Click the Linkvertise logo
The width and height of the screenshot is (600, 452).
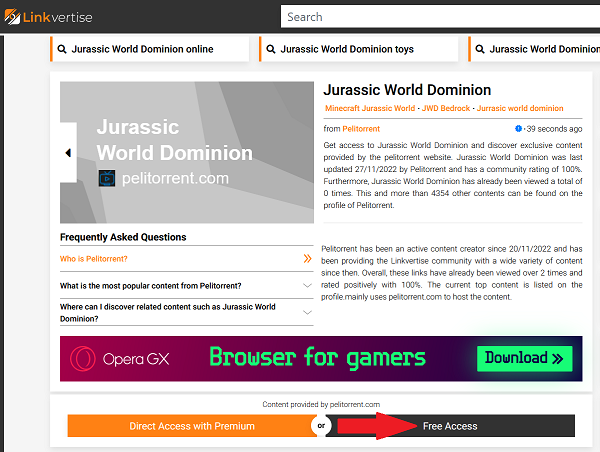(48, 17)
